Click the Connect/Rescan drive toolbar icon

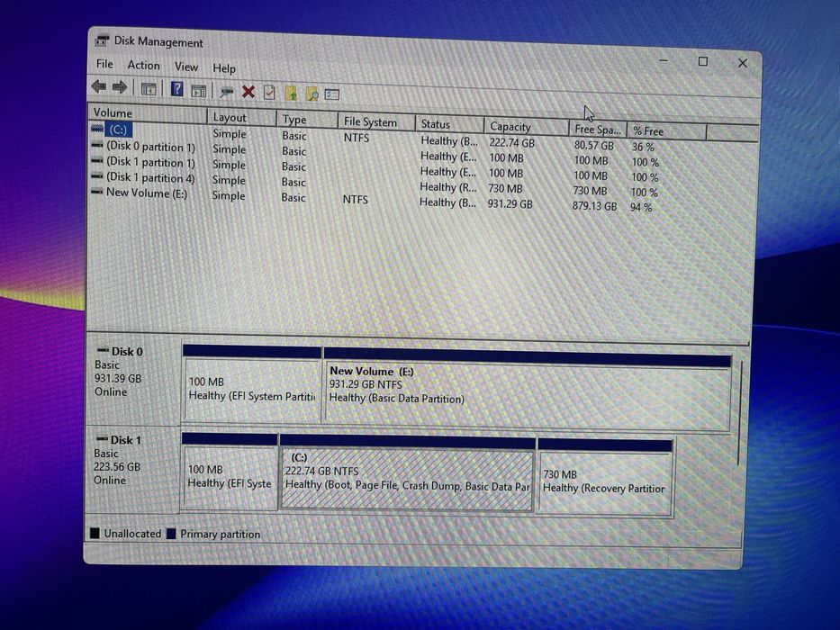coord(227,92)
